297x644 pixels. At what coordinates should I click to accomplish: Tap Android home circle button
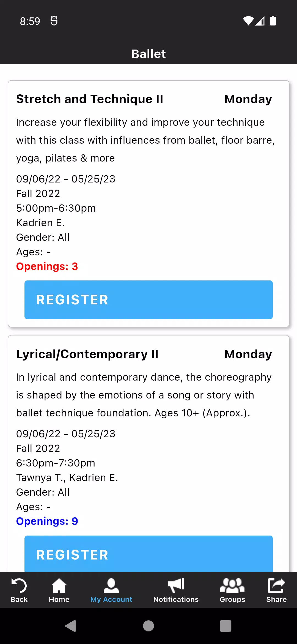click(x=148, y=626)
